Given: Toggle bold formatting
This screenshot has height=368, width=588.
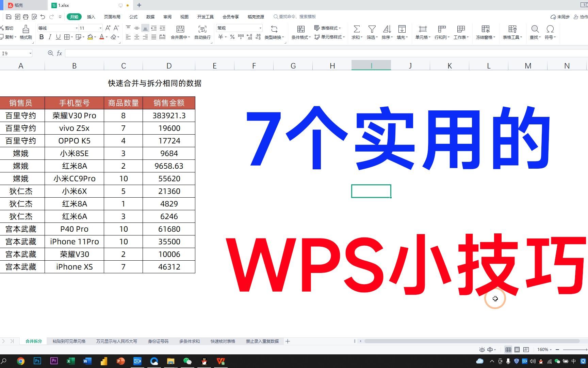Looking at the screenshot, I should coord(42,37).
